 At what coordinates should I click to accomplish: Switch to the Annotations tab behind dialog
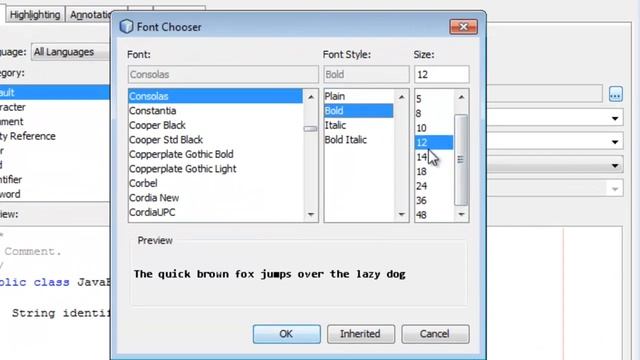(x=89, y=15)
